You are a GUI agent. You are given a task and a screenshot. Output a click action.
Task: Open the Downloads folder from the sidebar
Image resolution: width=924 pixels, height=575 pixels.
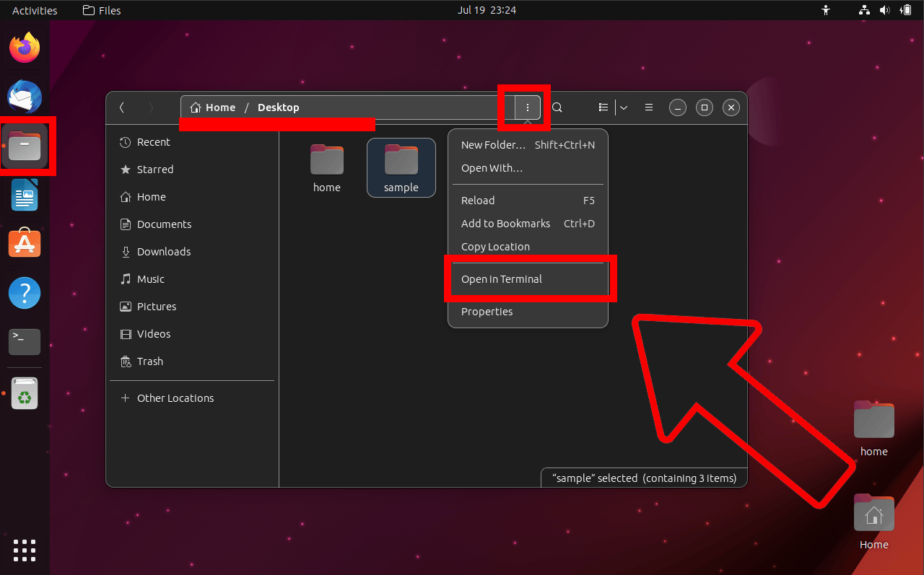[162, 251]
